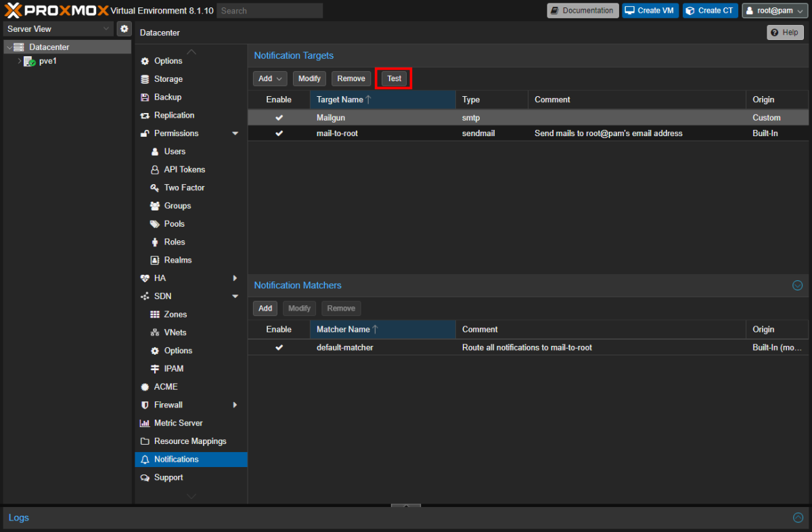
Task: Click the Notifications bell icon
Action: pyautogui.click(x=144, y=460)
